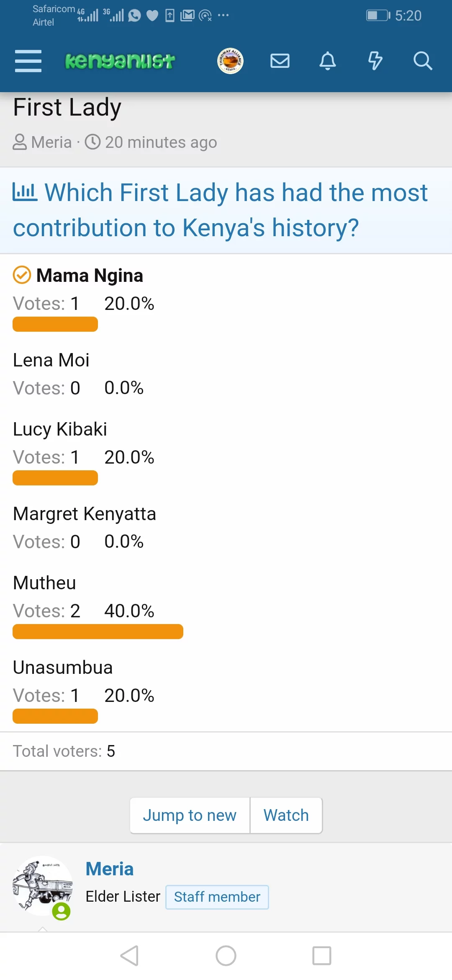452x980 pixels.
Task: Open the hamburger navigation menu
Action: 28,61
